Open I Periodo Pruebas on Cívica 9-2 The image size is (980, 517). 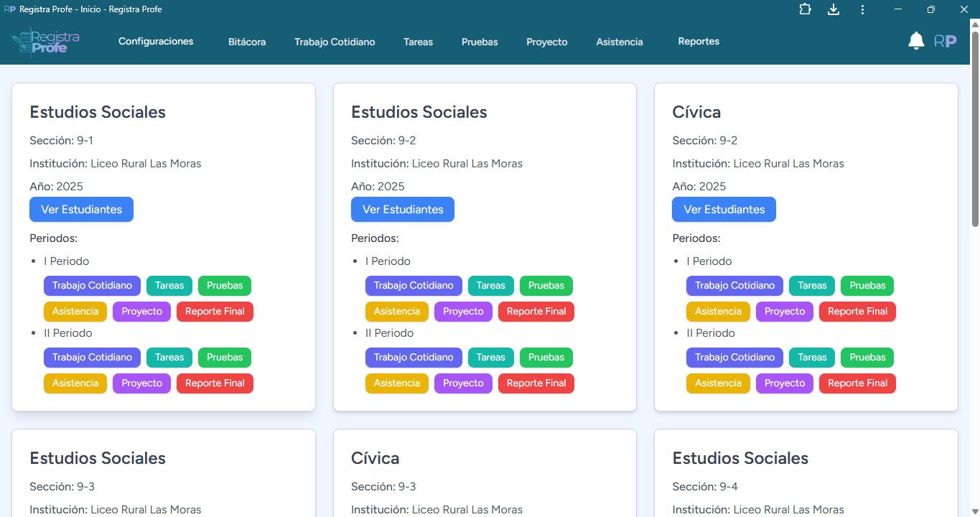(x=867, y=286)
